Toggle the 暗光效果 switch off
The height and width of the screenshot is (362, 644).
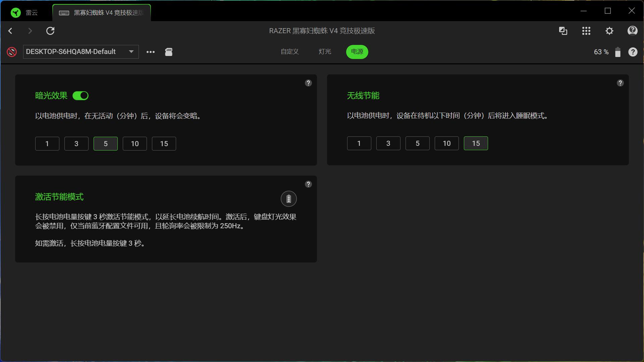[80, 96]
